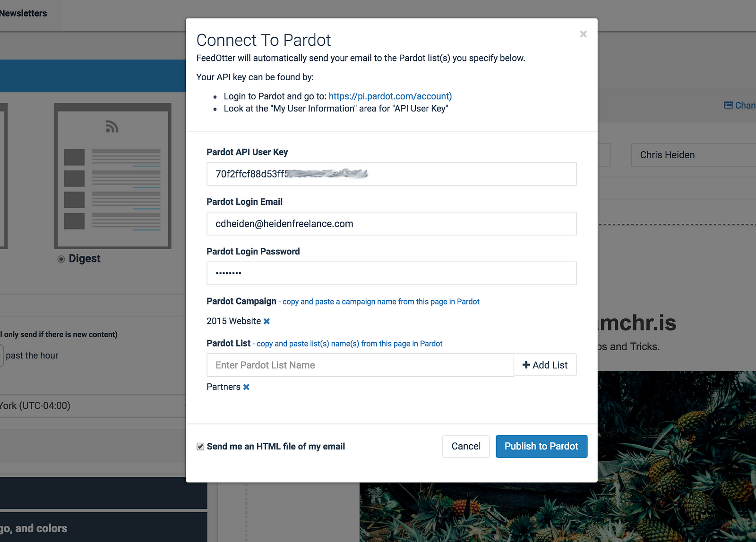
Task: Focus the Pardot API User Key field
Action: 392,174
